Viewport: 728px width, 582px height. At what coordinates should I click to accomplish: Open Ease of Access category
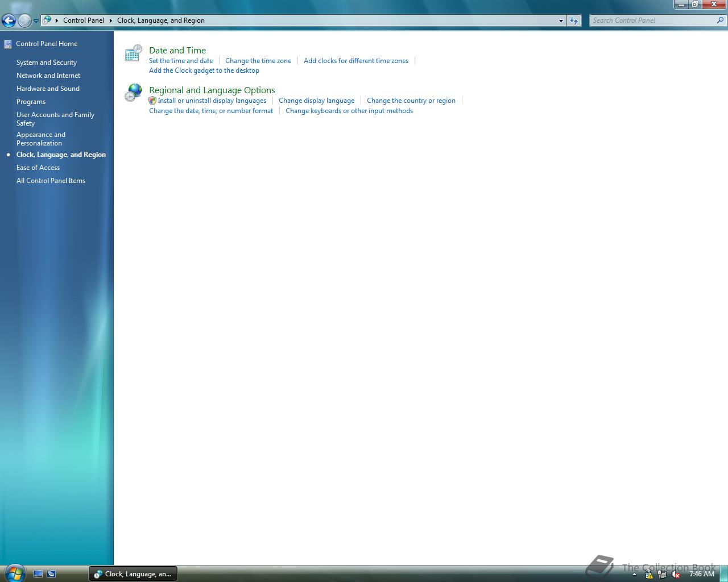pos(38,168)
